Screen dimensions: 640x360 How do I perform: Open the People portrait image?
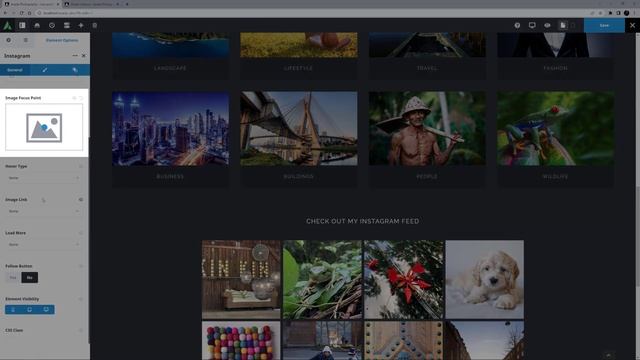[x=427, y=129]
